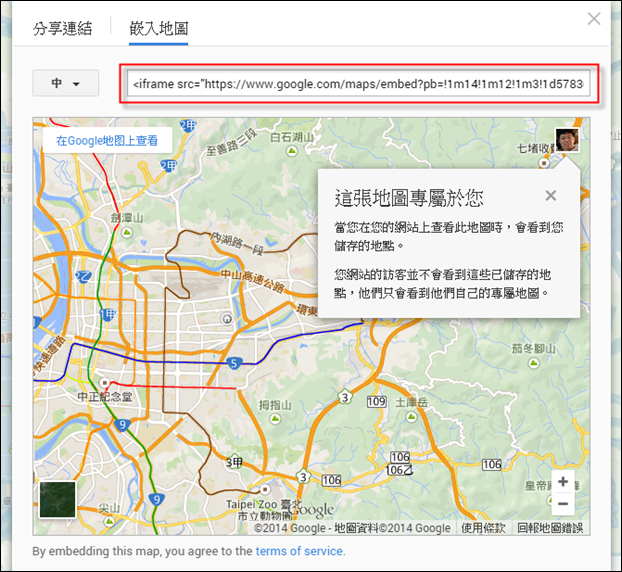Switch to satellite view thumbnail

click(58, 500)
